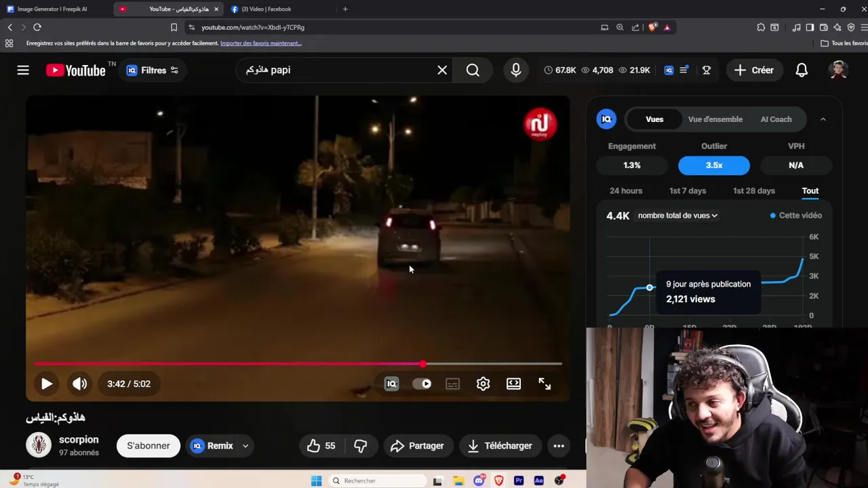
Task: Switch to AI Coach tab
Action: (x=776, y=119)
